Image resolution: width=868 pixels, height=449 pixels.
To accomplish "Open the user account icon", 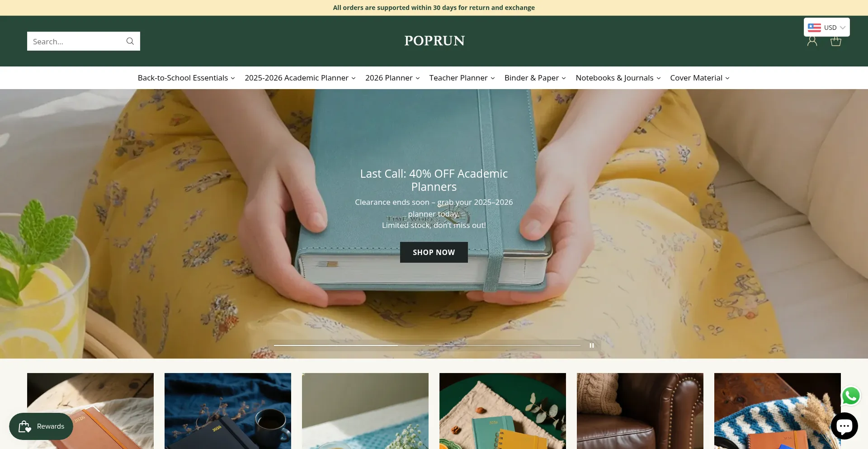I will (812, 41).
